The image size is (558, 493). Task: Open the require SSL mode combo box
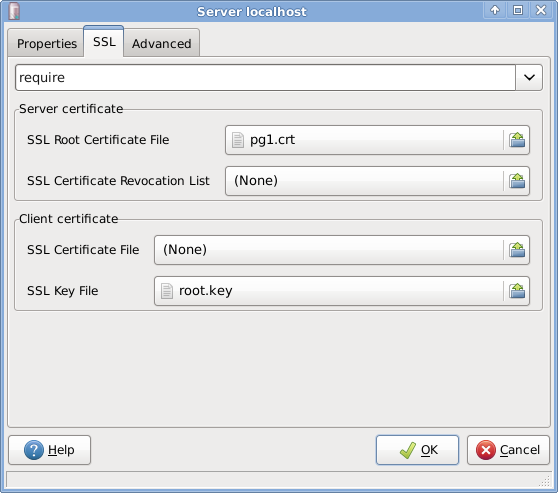click(x=279, y=77)
